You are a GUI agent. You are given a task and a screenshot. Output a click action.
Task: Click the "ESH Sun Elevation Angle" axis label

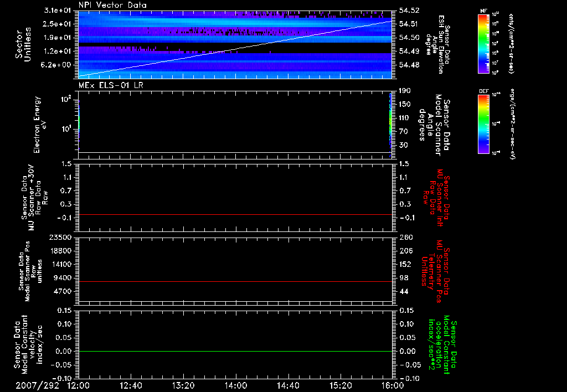tap(438, 44)
